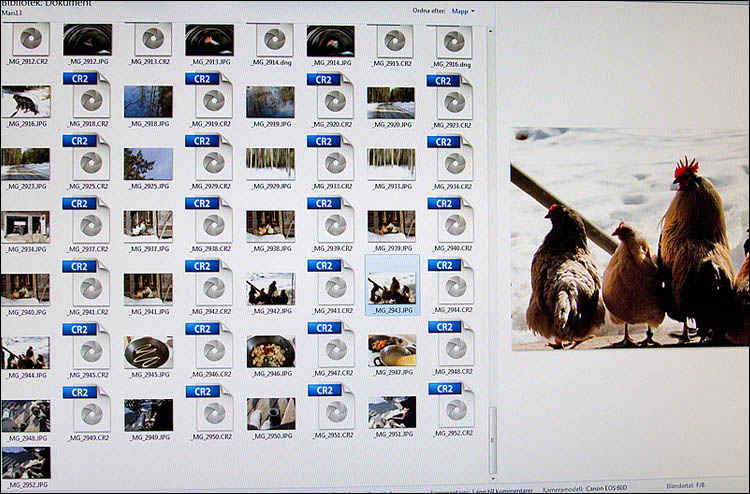Select the _MG_2940.JPG thumbnail

pyautogui.click(x=25, y=290)
